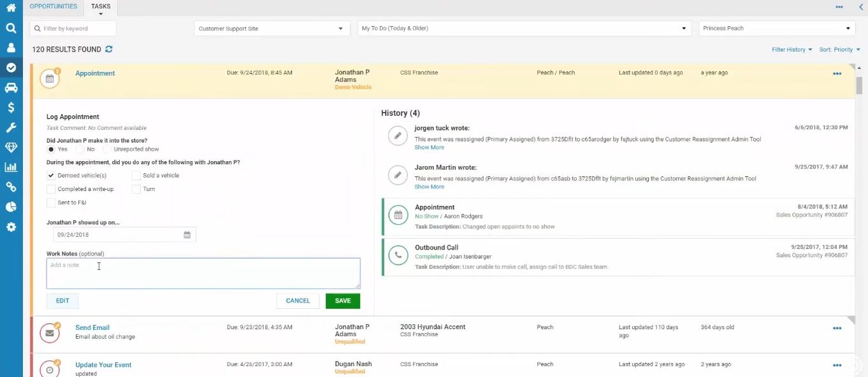Check the "Sold a vehicle" checkbox

[x=136, y=176]
